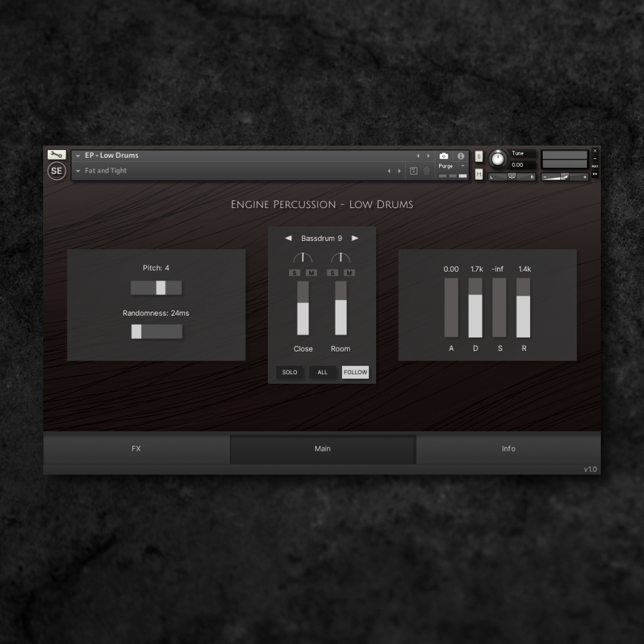Solo the Close mic channel
This screenshot has width=644, height=644.
pyautogui.click(x=295, y=272)
